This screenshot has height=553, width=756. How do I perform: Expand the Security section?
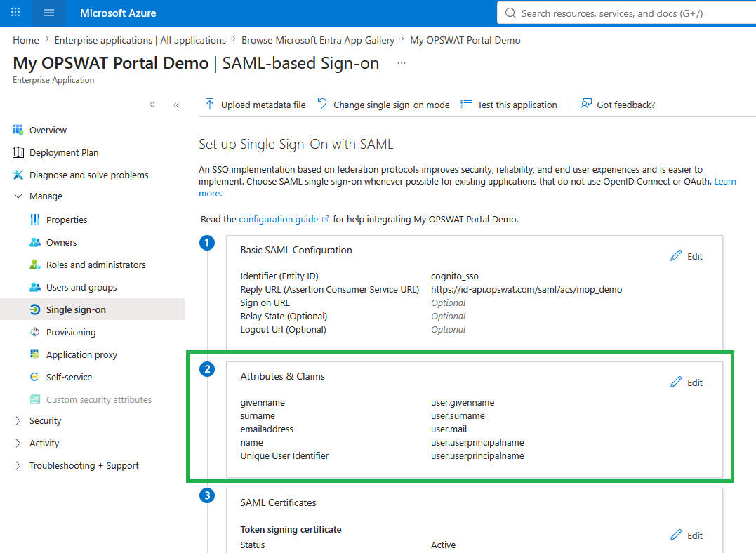18,420
